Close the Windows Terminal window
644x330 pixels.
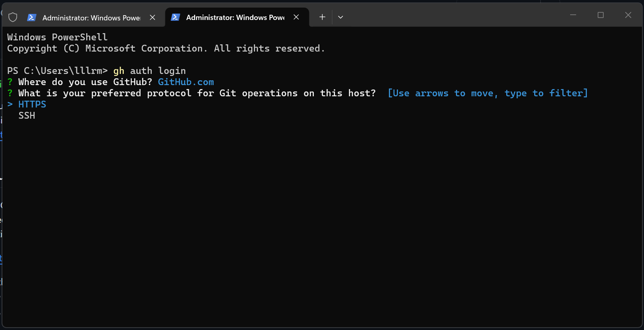coord(628,15)
